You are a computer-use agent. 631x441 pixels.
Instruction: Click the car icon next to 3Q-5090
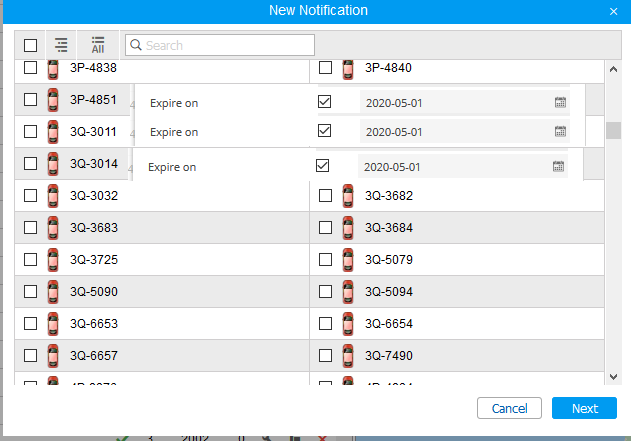(x=52, y=292)
